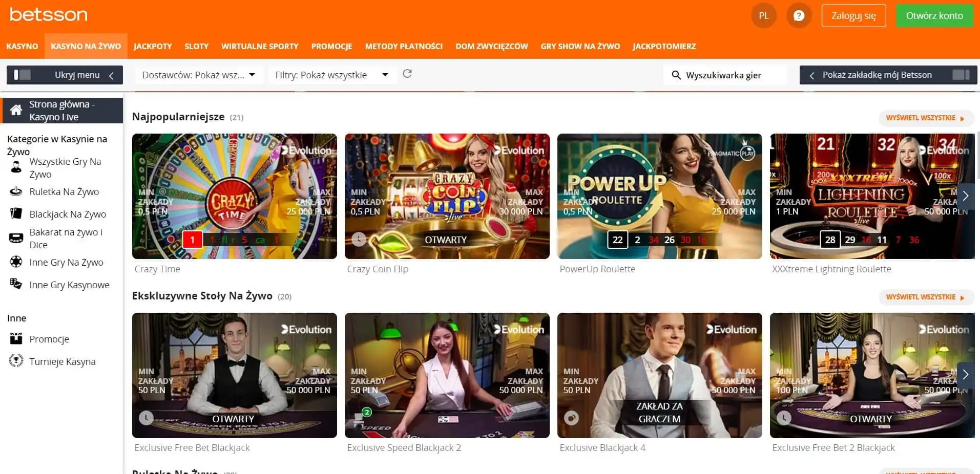The width and height of the screenshot is (980, 474).
Task: Open GRY SHOW NA ŻYWO tab
Action: pyautogui.click(x=580, y=46)
